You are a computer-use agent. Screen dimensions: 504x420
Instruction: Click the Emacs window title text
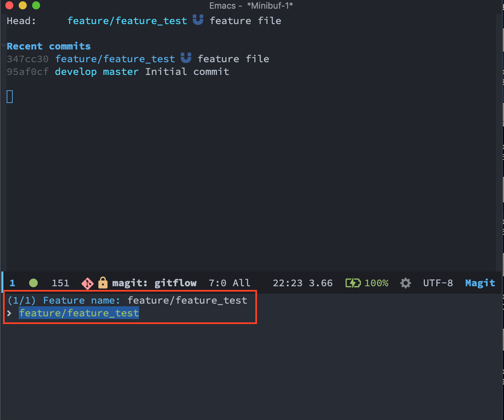pos(251,6)
